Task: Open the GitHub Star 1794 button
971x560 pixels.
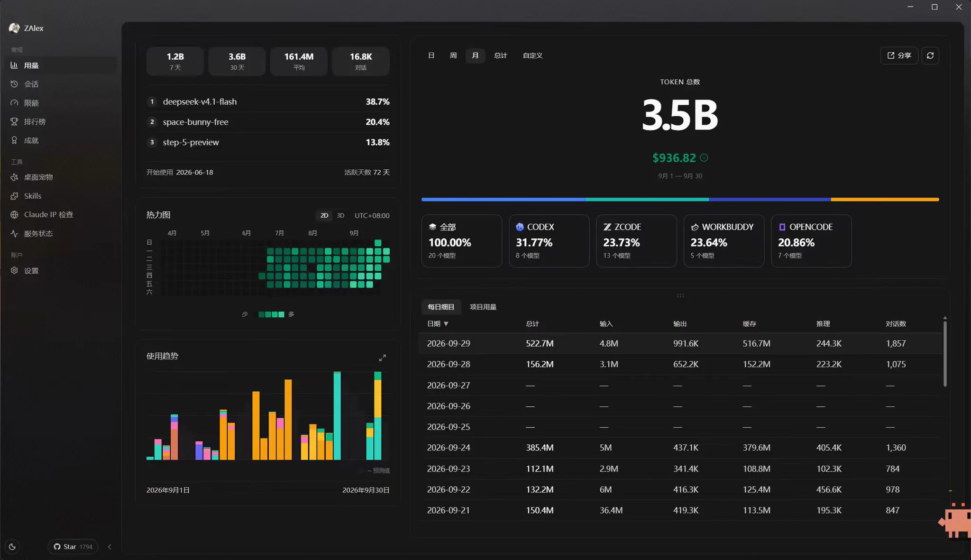Action: pyautogui.click(x=73, y=547)
